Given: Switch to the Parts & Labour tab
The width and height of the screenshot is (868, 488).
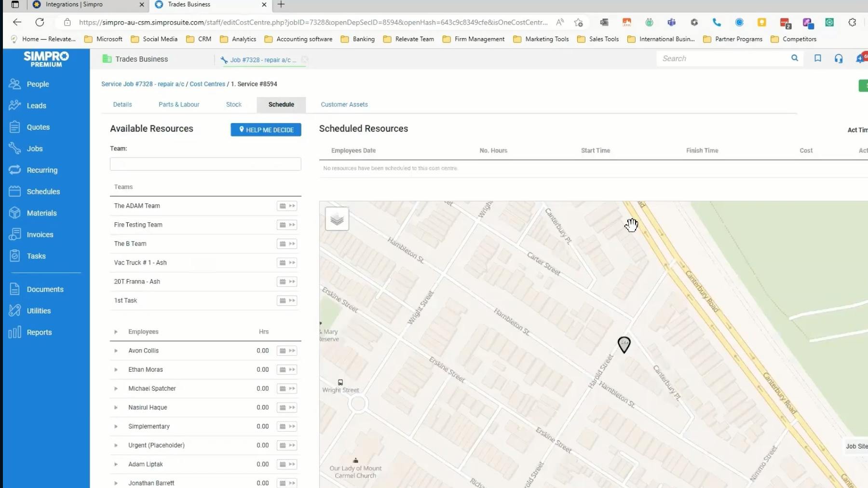Looking at the screenshot, I should click(x=179, y=105).
